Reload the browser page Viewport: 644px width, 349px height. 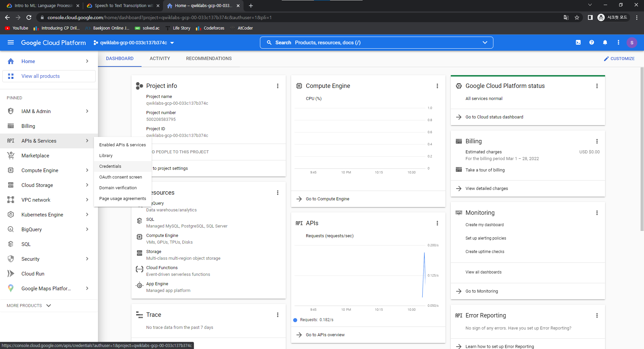tap(29, 17)
